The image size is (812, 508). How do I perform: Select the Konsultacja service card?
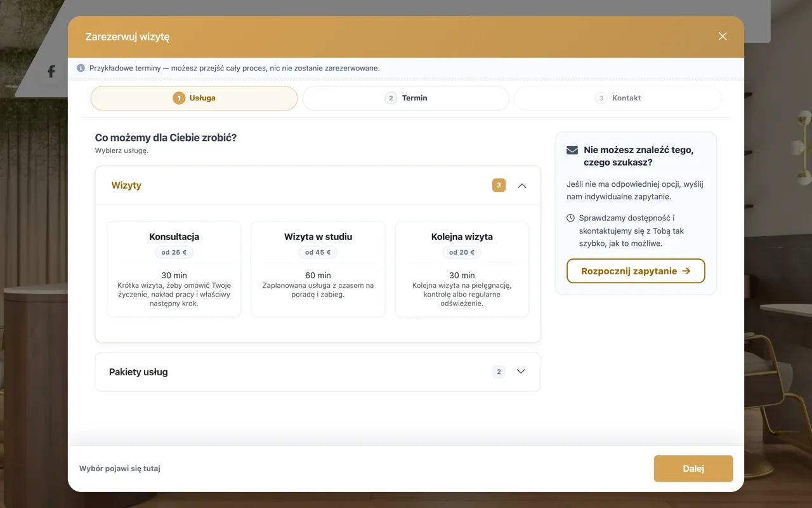pyautogui.click(x=174, y=269)
